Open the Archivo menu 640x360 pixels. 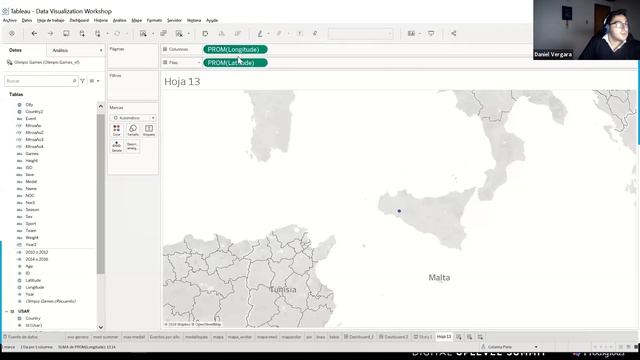[x=10, y=20]
